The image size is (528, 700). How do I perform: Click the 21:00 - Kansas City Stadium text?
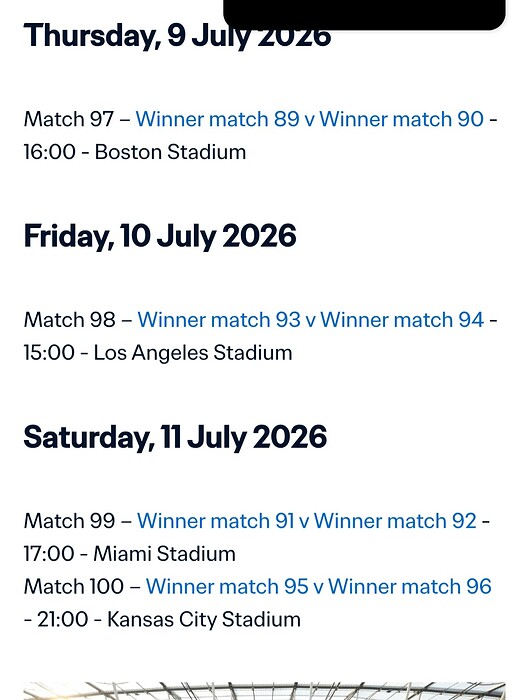click(x=169, y=619)
